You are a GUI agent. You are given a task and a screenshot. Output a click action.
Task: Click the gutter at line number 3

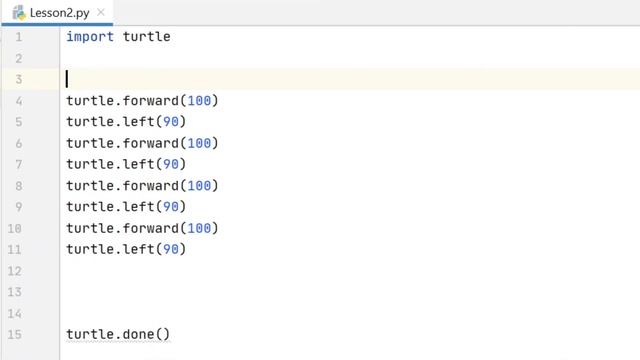tap(19, 79)
